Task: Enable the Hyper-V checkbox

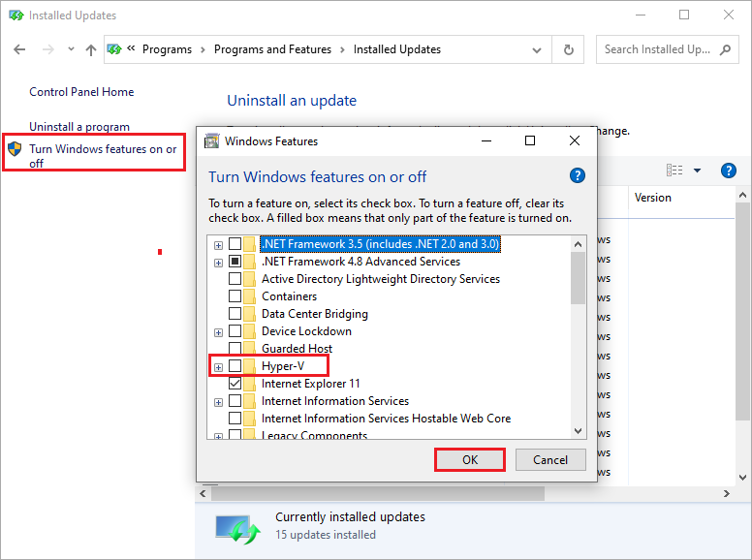Action: [x=235, y=366]
